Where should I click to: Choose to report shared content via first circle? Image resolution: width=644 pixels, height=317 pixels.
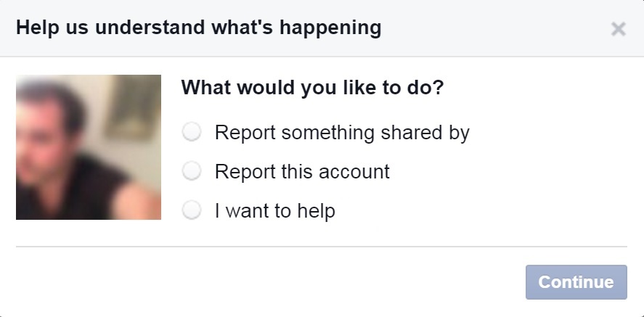click(192, 133)
